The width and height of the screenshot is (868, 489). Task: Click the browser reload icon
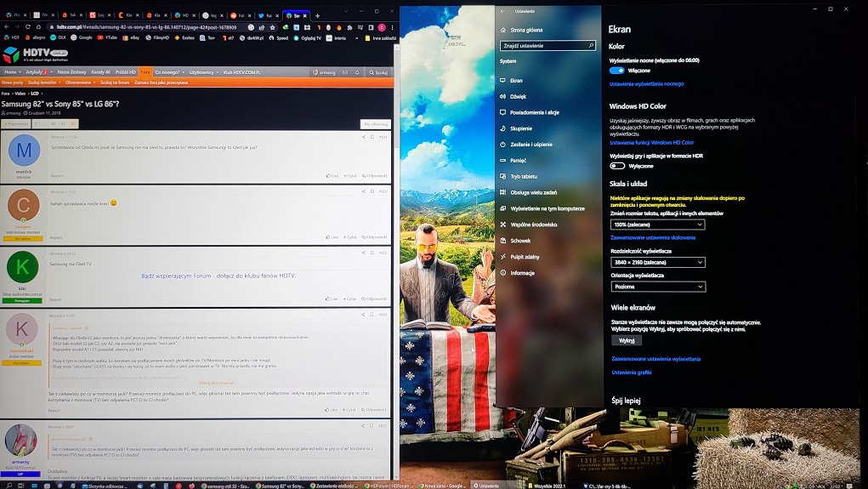[28, 26]
